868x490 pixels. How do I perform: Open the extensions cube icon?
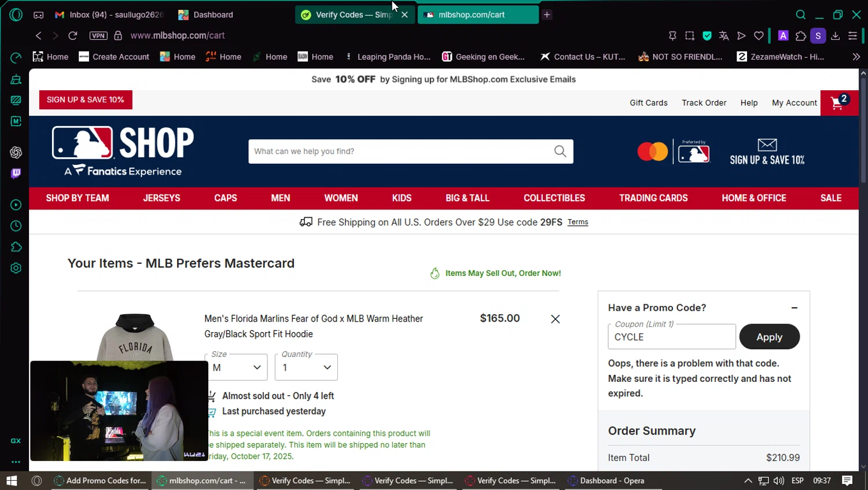tap(801, 36)
